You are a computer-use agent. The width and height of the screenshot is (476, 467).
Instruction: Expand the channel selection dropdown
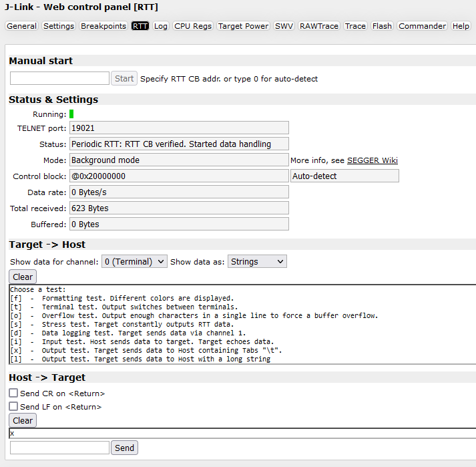[134, 262]
